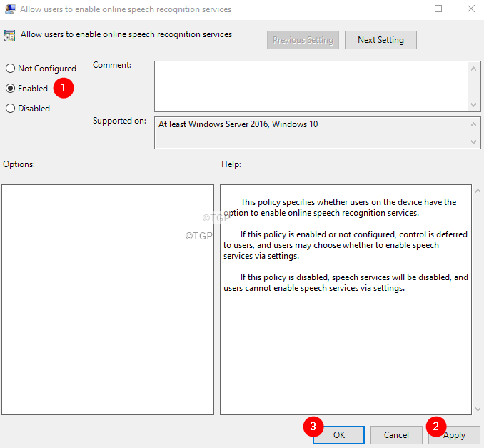Image resolution: width=484 pixels, height=448 pixels.
Task: Click the 'This policy specifies whether users' help paragraph
Action: pyautogui.click(x=340, y=207)
